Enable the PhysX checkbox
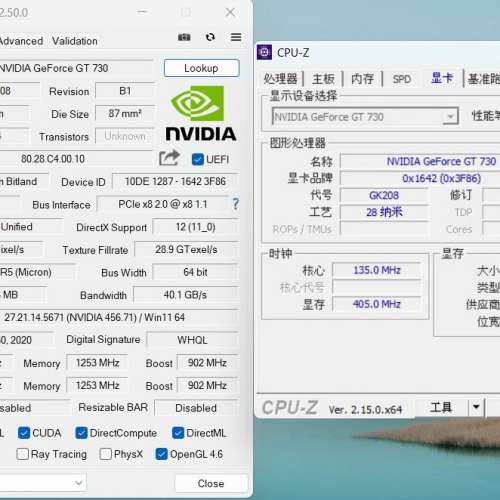 pyautogui.click(x=106, y=454)
